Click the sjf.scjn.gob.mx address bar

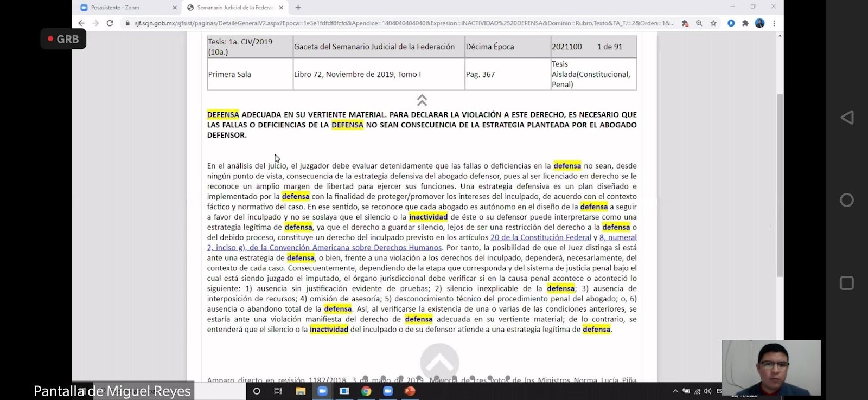pos(404,23)
